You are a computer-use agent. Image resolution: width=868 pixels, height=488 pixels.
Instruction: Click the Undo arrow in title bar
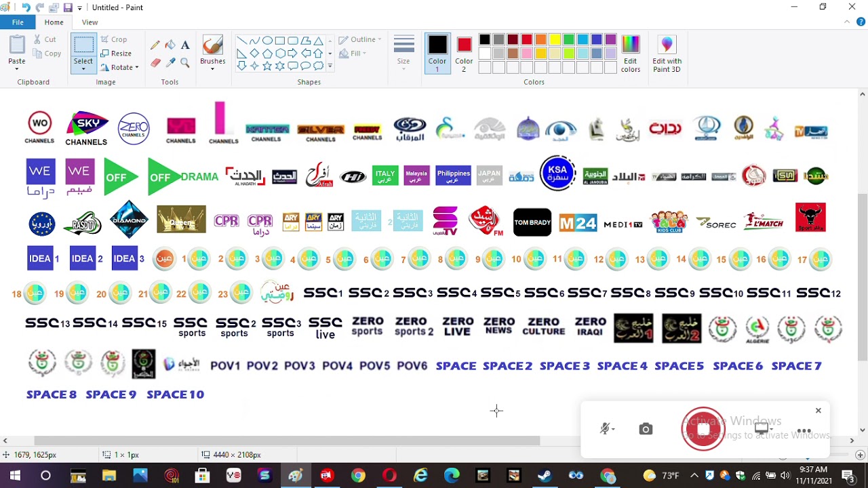coord(26,7)
